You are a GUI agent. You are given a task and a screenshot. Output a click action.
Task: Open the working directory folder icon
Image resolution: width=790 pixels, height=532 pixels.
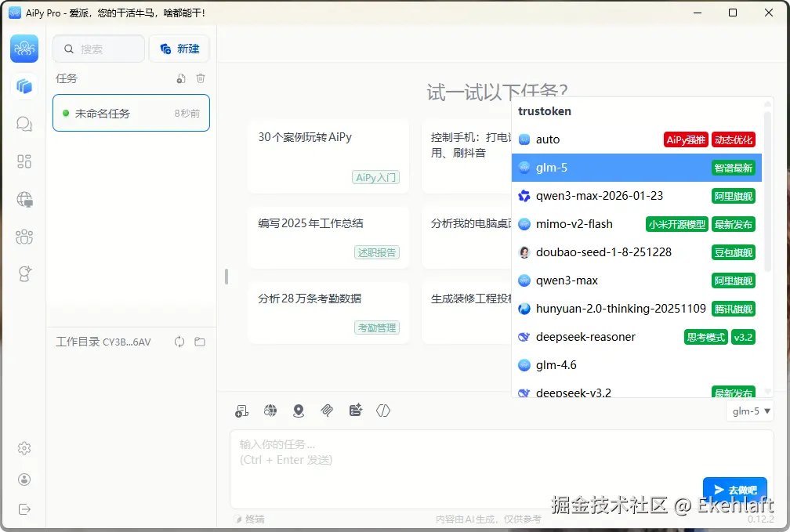pyautogui.click(x=200, y=342)
